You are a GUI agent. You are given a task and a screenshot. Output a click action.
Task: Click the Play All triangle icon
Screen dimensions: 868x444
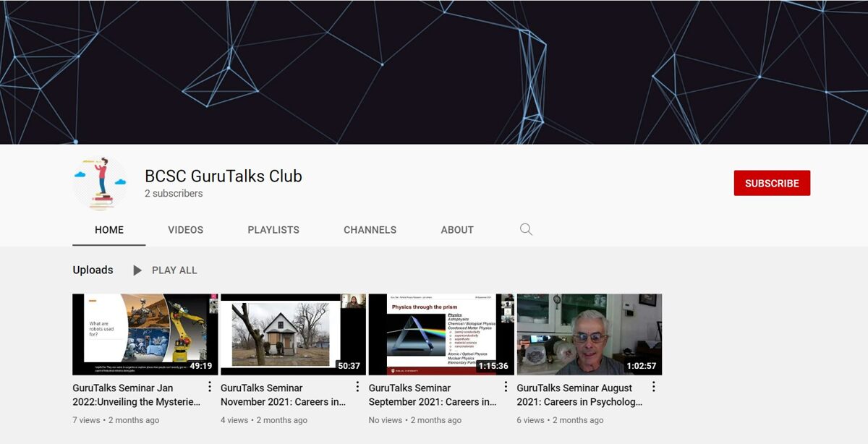coord(137,270)
